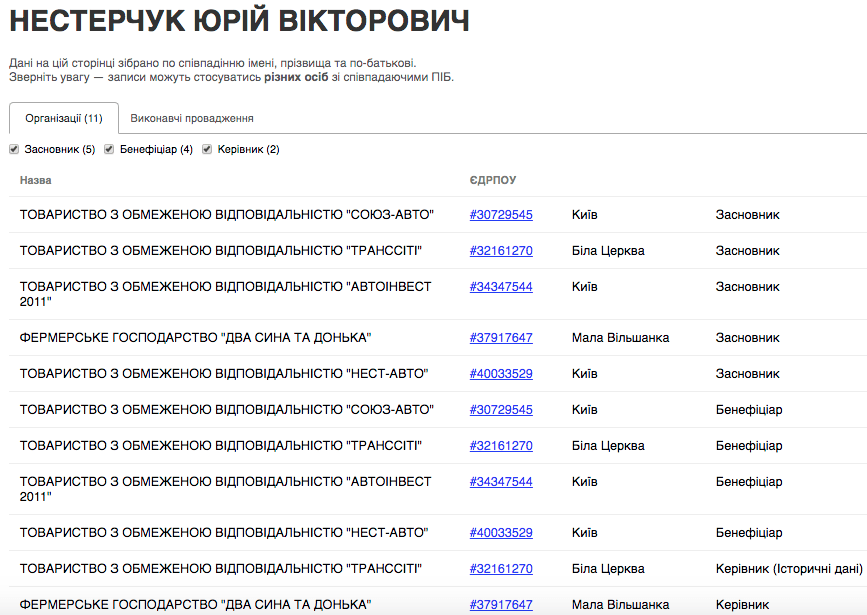This screenshot has width=867, height=615.
Task: Open link #32161270 in ТРАНССІТІ Засновник row
Action: [x=501, y=251]
